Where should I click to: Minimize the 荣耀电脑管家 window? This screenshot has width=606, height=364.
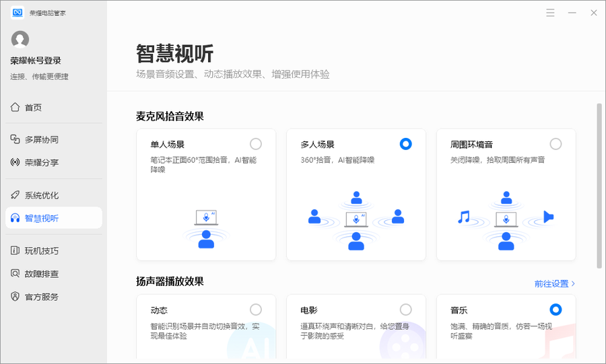pyautogui.click(x=572, y=13)
